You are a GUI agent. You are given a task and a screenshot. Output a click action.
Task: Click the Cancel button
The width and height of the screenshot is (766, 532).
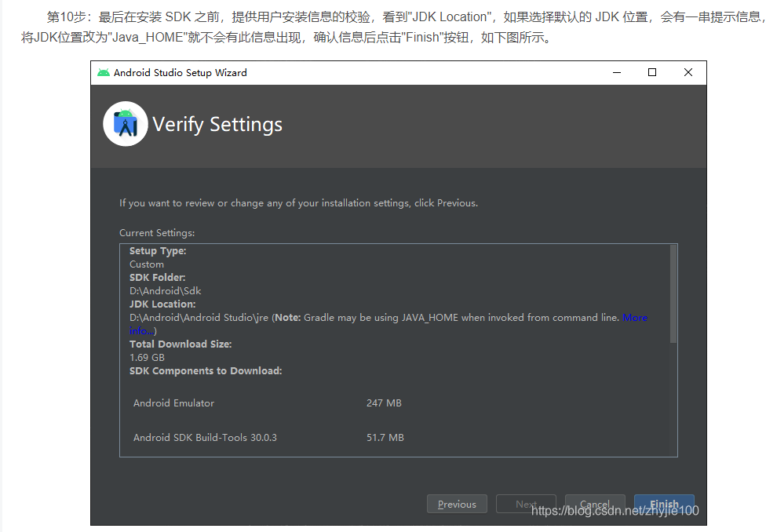(x=595, y=504)
